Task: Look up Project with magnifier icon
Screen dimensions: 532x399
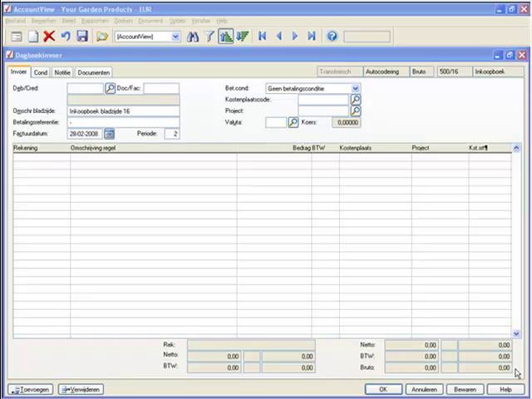Action: [x=356, y=111]
